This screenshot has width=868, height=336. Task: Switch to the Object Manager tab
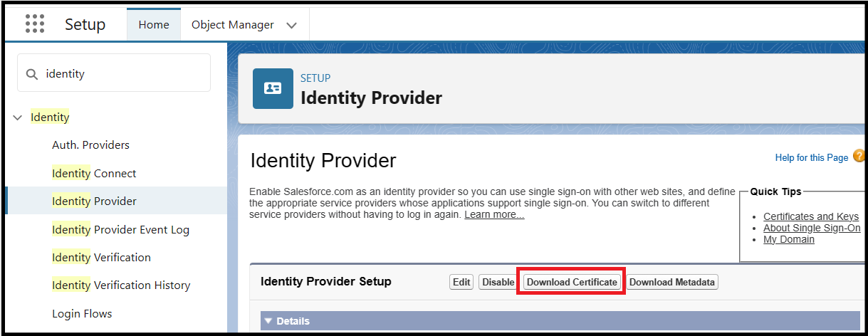233,25
